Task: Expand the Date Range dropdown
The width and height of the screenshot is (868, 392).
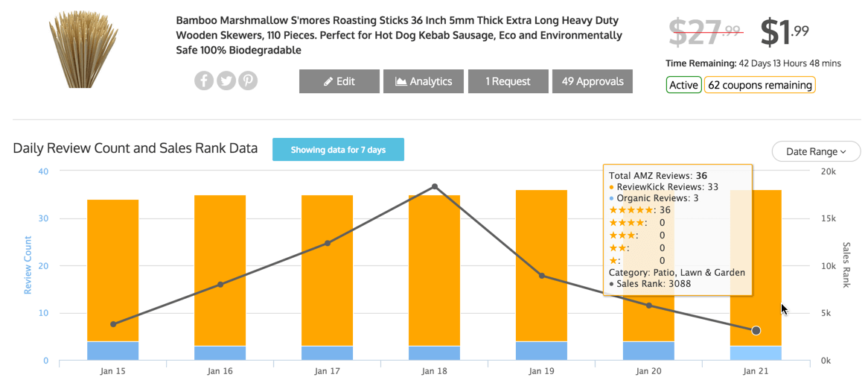Action: pyautogui.click(x=816, y=151)
